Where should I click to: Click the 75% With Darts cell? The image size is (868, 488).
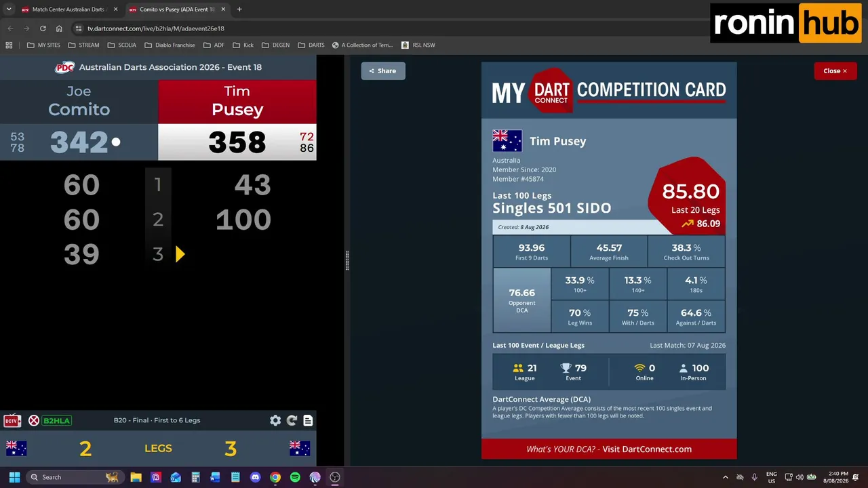click(638, 317)
